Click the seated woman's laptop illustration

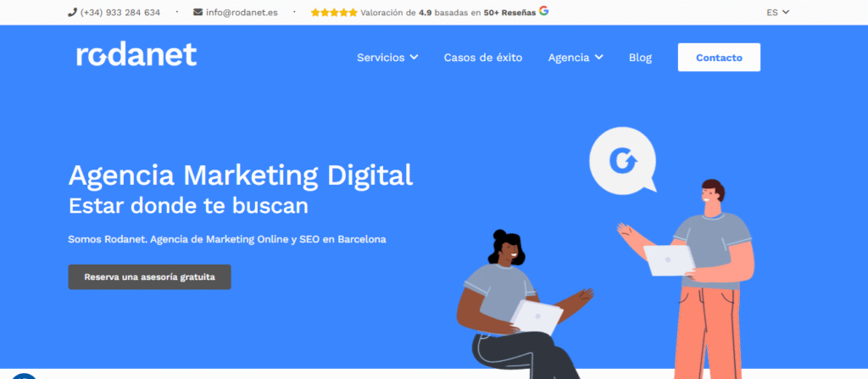536,317
